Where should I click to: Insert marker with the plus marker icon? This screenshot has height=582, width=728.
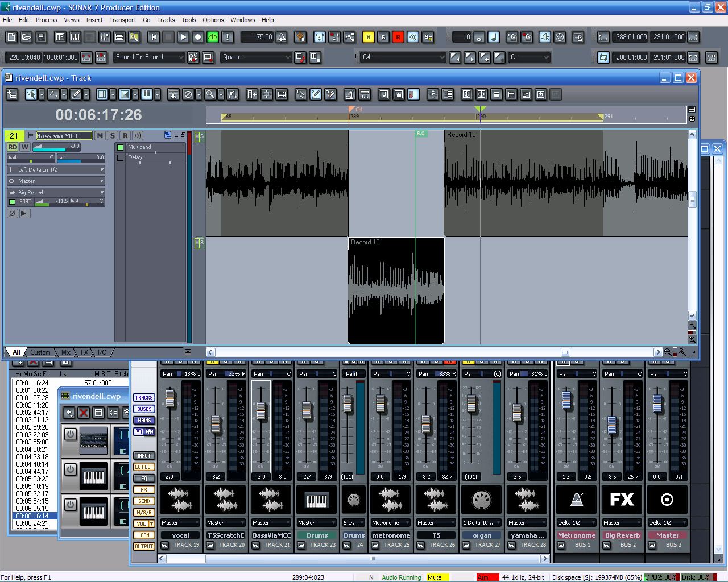485,57
